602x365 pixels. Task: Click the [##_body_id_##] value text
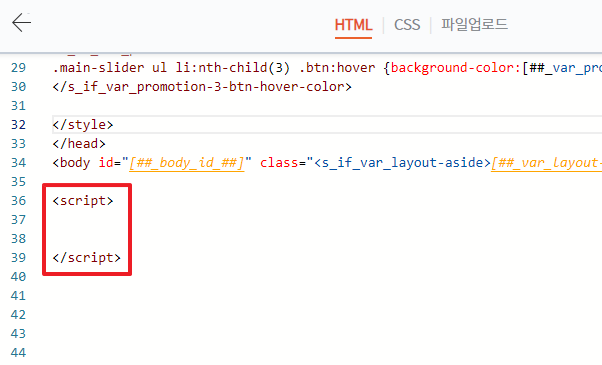coord(187,163)
